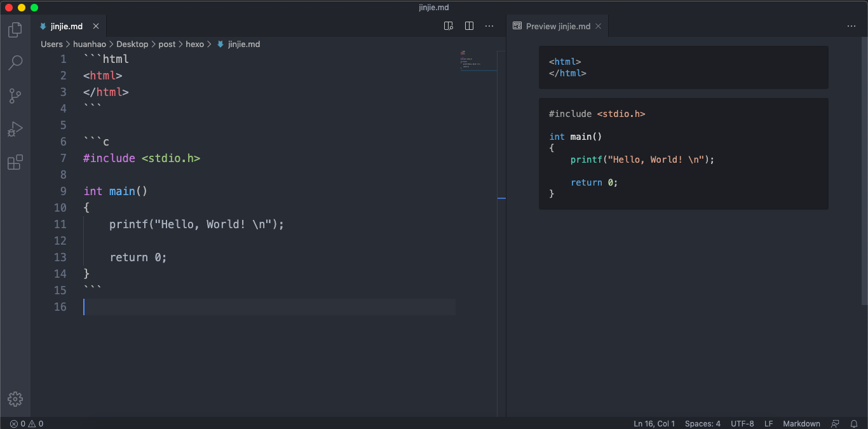Click #include <stdio.h> in editor
868x429 pixels.
(x=142, y=158)
